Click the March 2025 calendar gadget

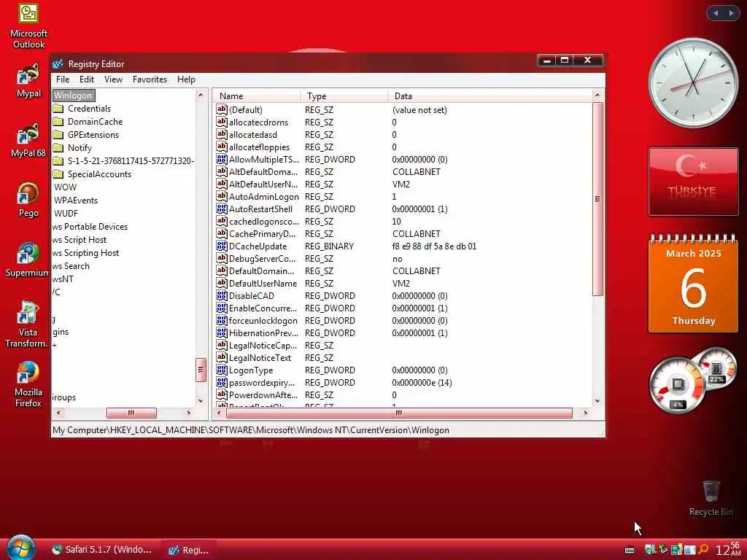(x=693, y=284)
